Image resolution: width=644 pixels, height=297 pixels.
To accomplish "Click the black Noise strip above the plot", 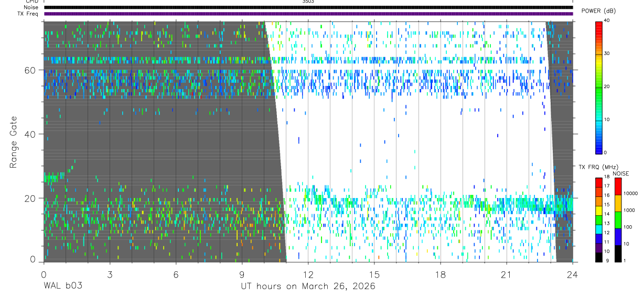I will (308, 7).
